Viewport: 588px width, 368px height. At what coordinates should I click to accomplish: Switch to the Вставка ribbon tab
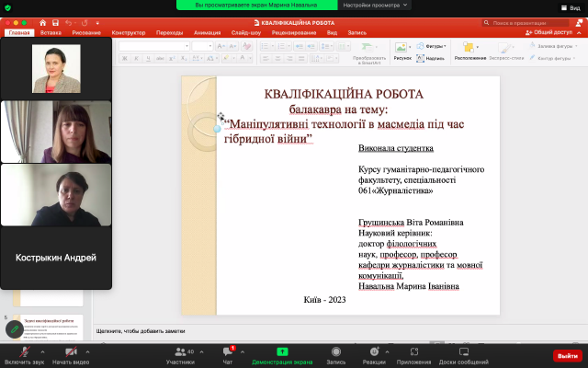51,32
